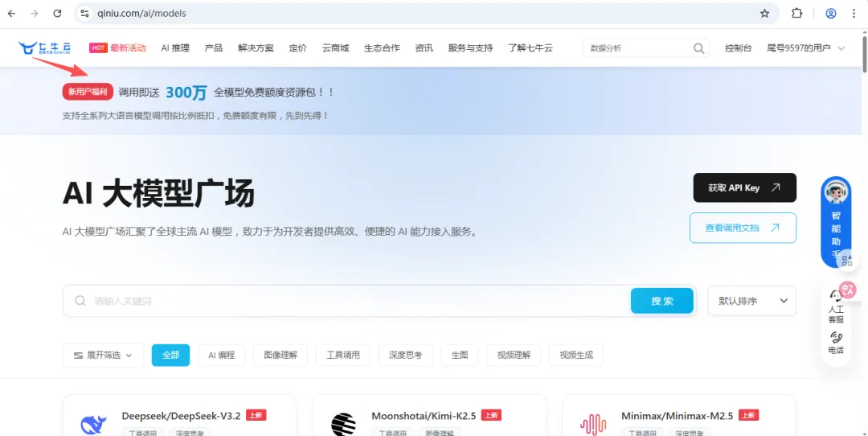Click the 查看调用文档 button
The image size is (868, 436).
point(743,228)
